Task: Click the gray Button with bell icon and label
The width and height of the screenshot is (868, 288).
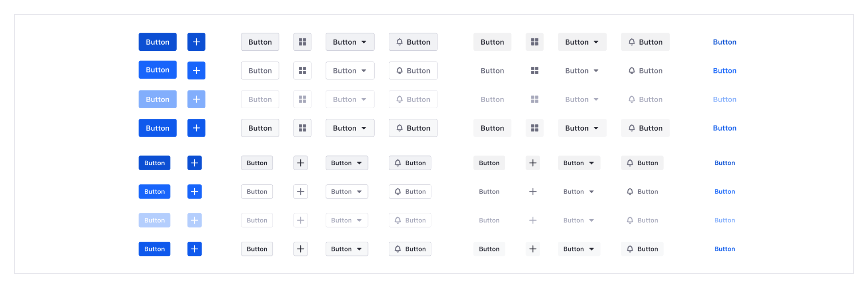Action: 645,42
